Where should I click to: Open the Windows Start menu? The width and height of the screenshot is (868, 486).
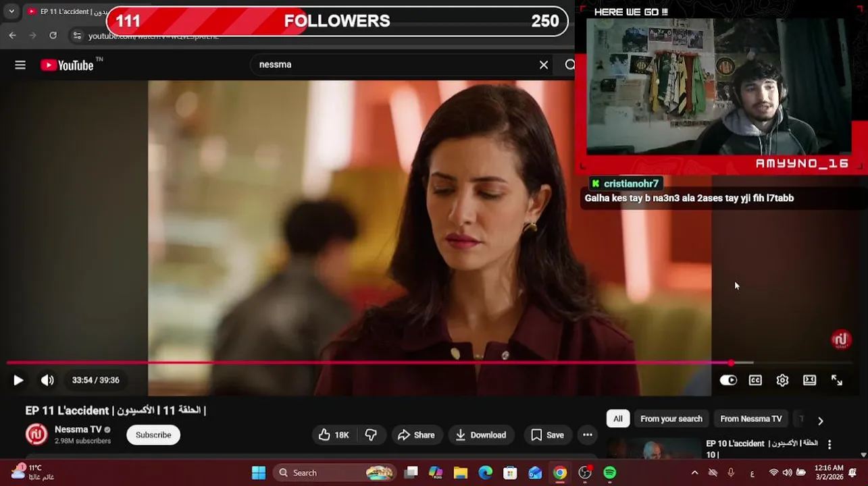coord(259,473)
